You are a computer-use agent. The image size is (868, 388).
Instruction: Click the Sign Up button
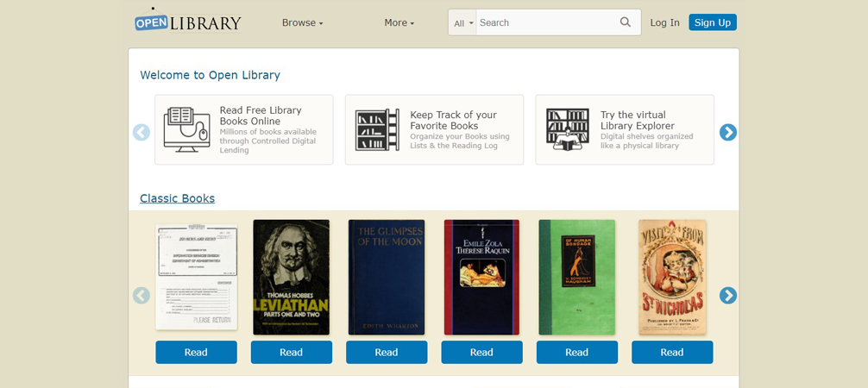[x=713, y=22]
